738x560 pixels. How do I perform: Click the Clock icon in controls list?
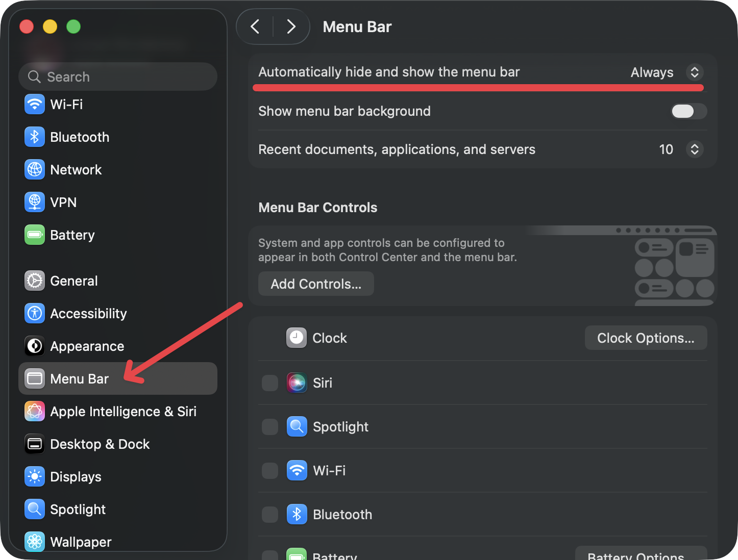[x=297, y=338]
